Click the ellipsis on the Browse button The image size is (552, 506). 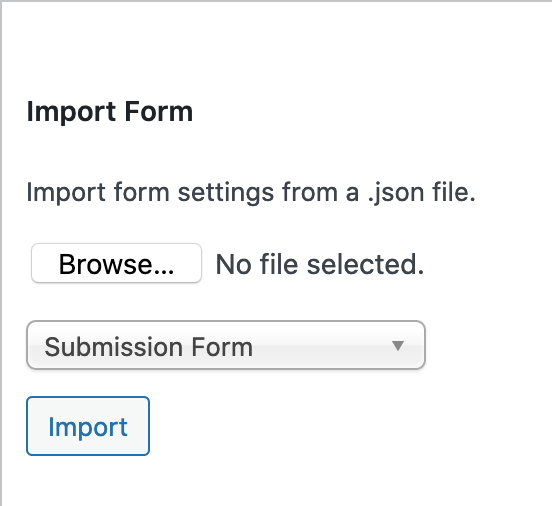[x=165, y=271]
